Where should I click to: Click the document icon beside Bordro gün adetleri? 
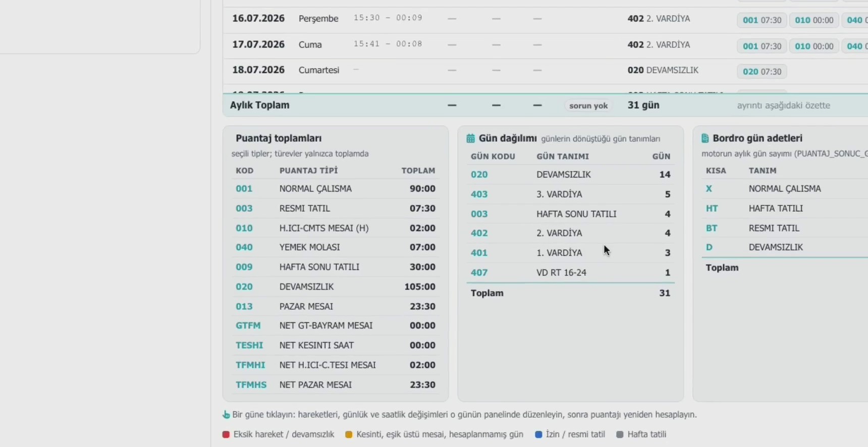tap(705, 138)
